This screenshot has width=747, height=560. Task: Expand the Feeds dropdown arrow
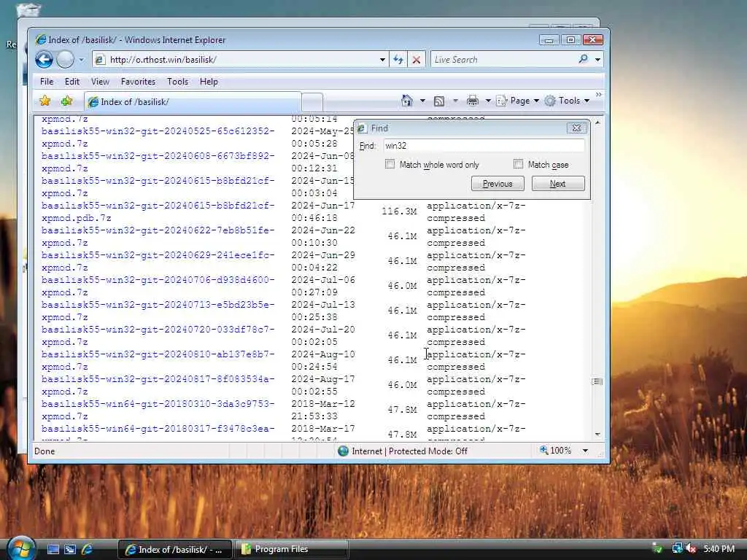[455, 101]
